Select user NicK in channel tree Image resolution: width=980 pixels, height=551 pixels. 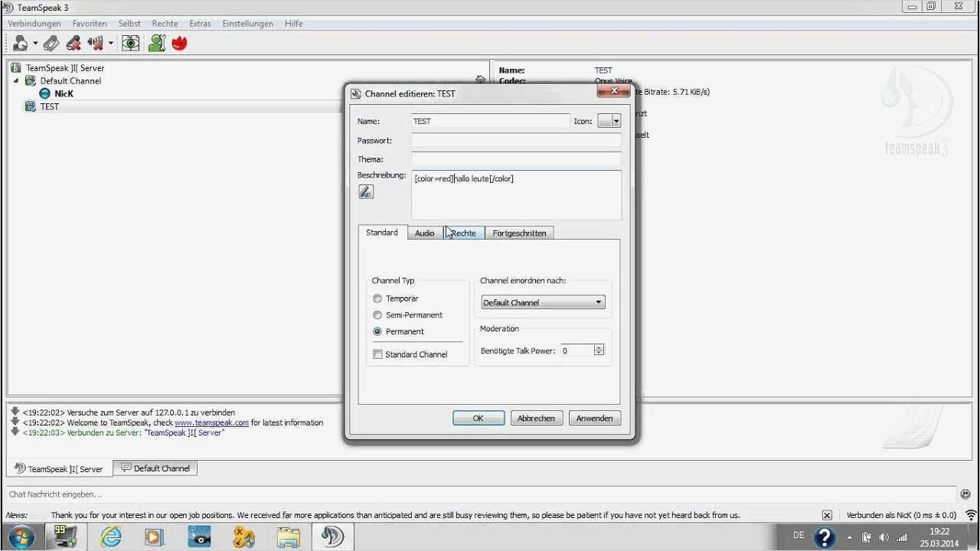click(64, 93)
